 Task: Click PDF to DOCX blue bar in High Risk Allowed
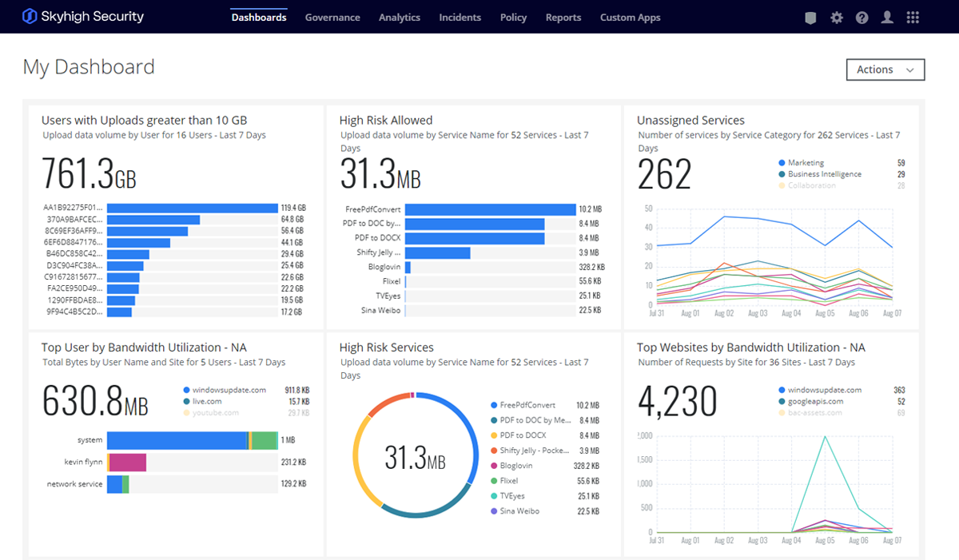pyautogui.click(x=475, y=238)
